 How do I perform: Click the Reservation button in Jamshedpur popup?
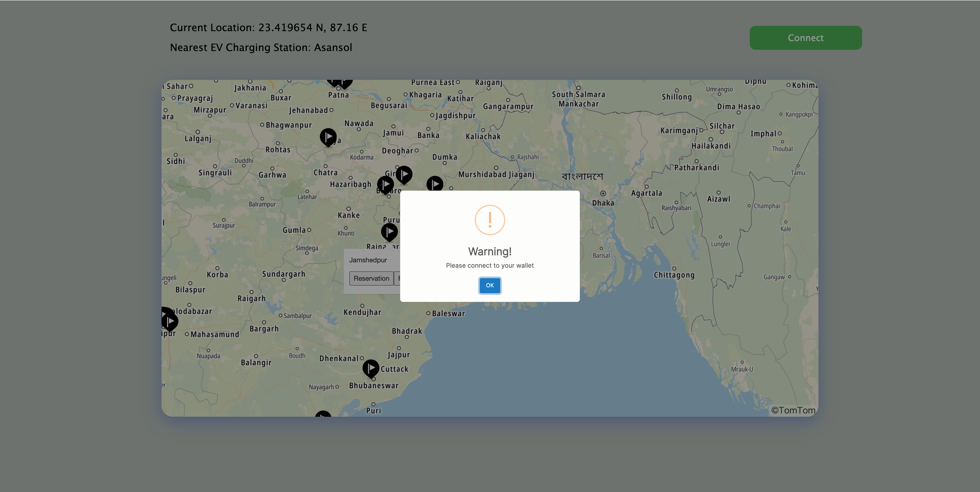coord(371,278)
